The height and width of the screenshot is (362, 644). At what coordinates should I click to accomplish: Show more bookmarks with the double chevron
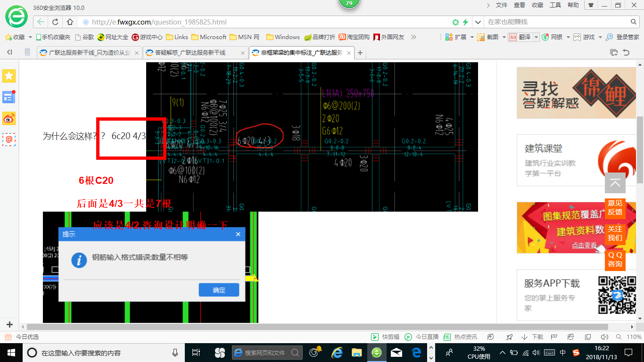(x=413, y=37)
